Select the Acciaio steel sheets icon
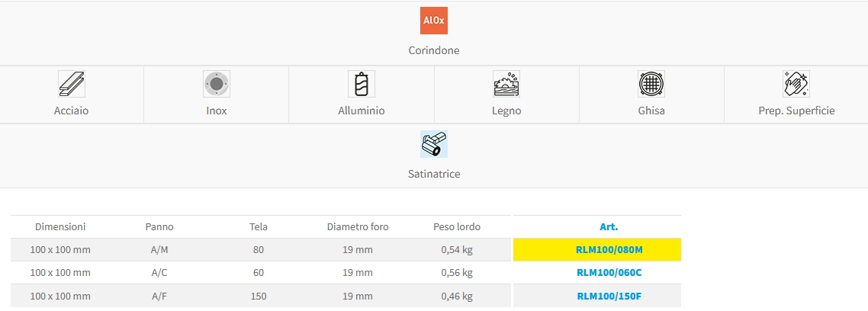The width and height of the screenshot is (868, 311). click(72, 84)
